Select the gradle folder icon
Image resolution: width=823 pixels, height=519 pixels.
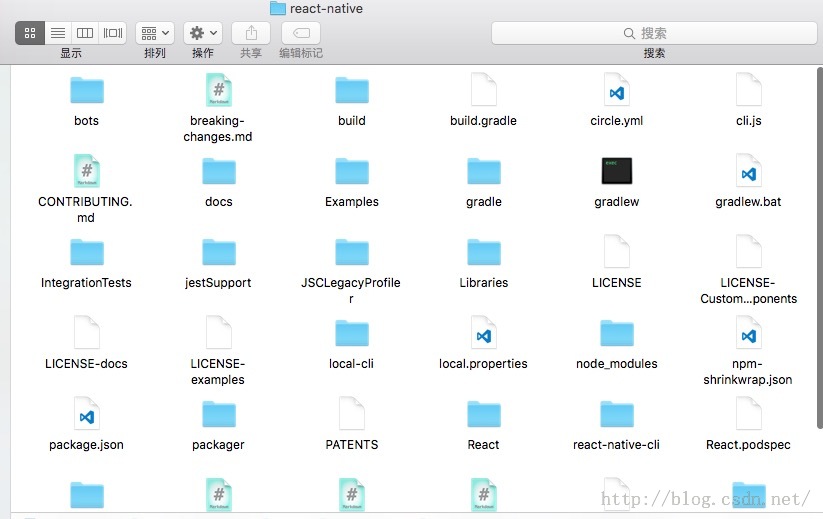coord(484,171)
